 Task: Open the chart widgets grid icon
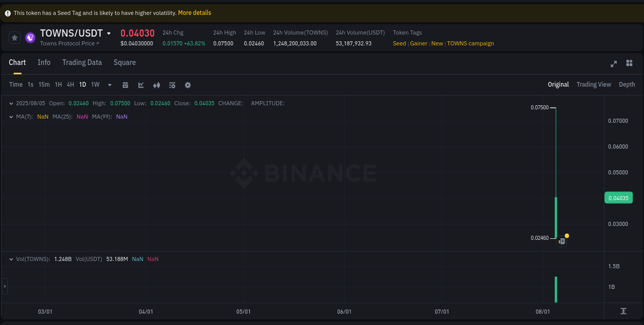tap(629, 63)
